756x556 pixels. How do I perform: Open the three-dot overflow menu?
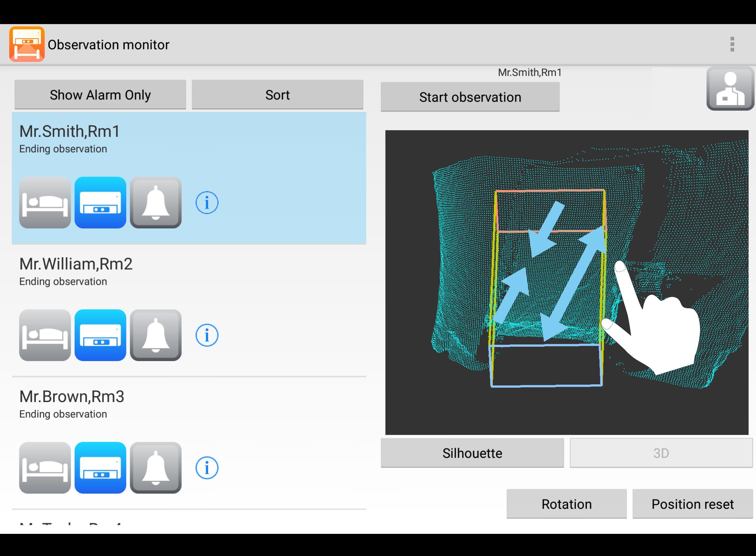[732, 44]
